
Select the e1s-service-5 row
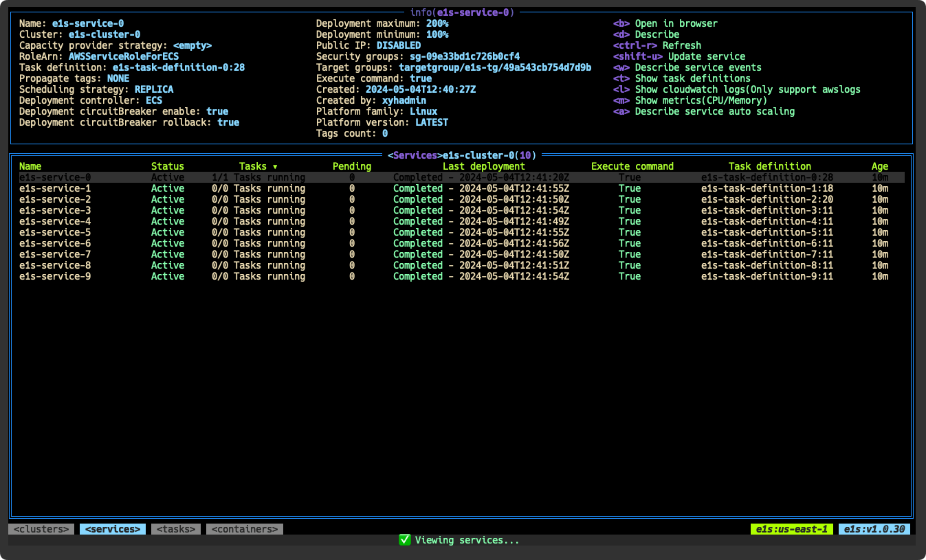point(462,232)
